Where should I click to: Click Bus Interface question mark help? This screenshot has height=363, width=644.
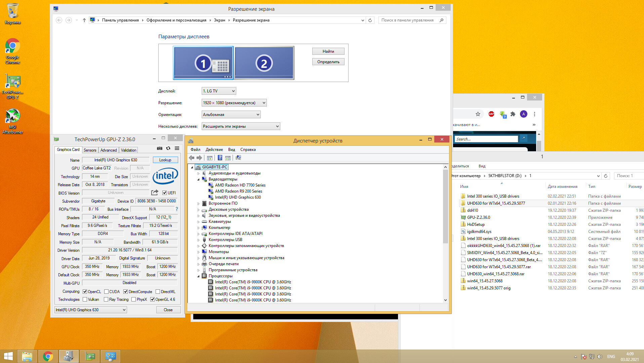(176, 209)
